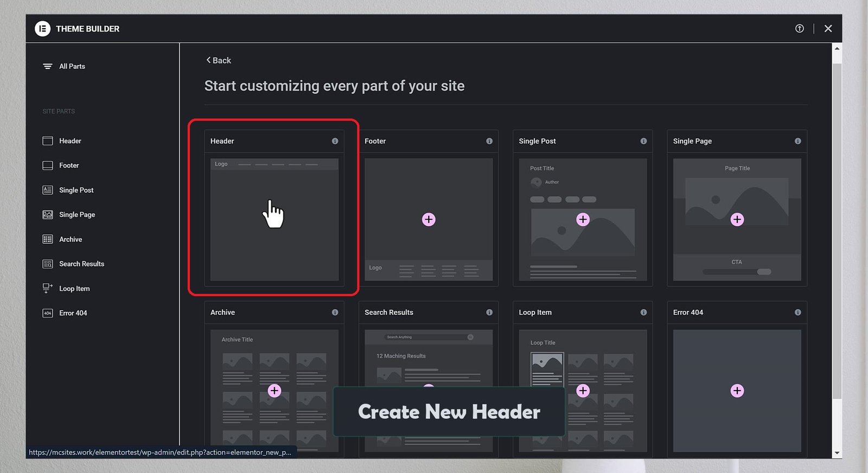Click scrollbar up arrow
Image resolution: width=868 pixels, height=473 pixels.
(x=837, y=48)
